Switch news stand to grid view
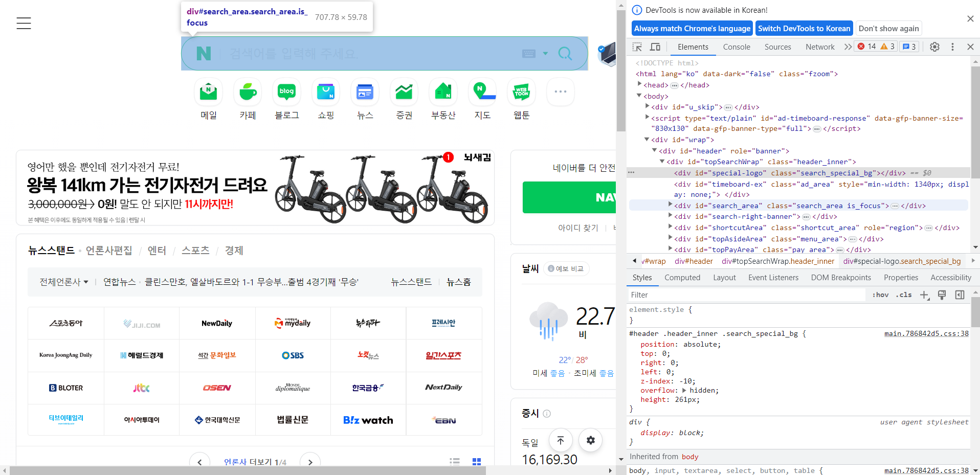Viewport: 980px width, 475px height. [x=477, y=461]
